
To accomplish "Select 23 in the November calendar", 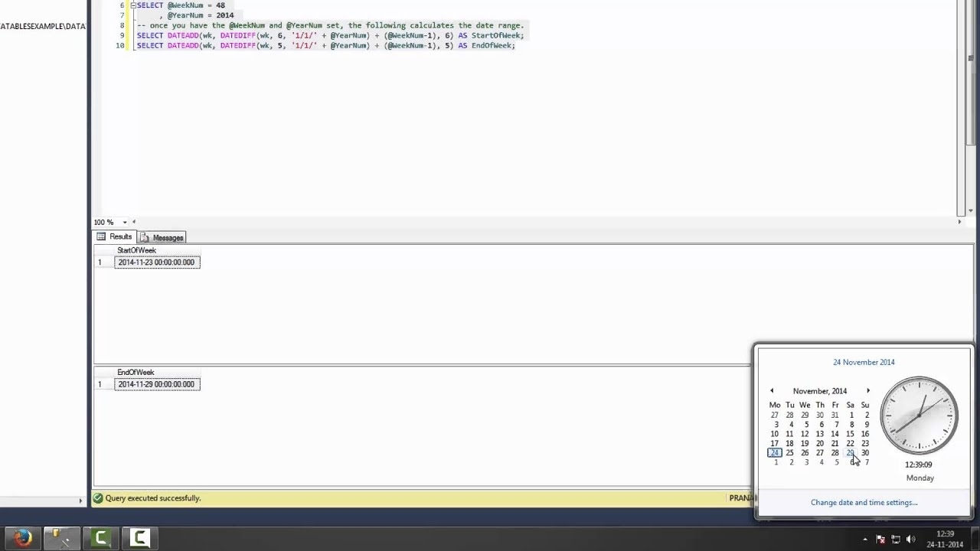I will coord(865,444).
